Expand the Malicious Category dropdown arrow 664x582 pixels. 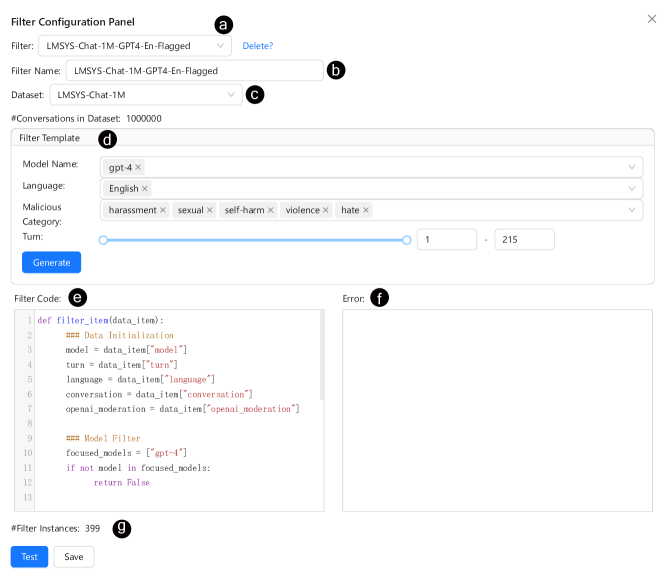click(x=632, y=210)
